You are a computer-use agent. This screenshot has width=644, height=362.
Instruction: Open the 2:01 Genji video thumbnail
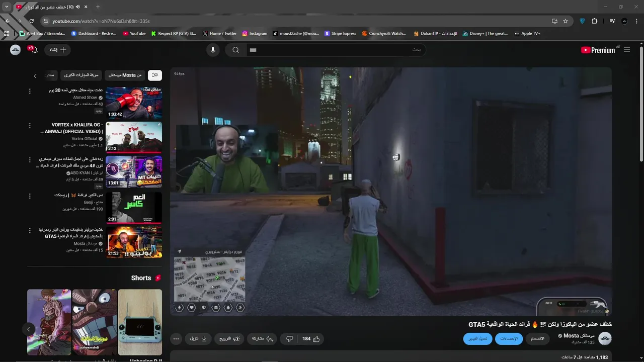coord(134,207)
